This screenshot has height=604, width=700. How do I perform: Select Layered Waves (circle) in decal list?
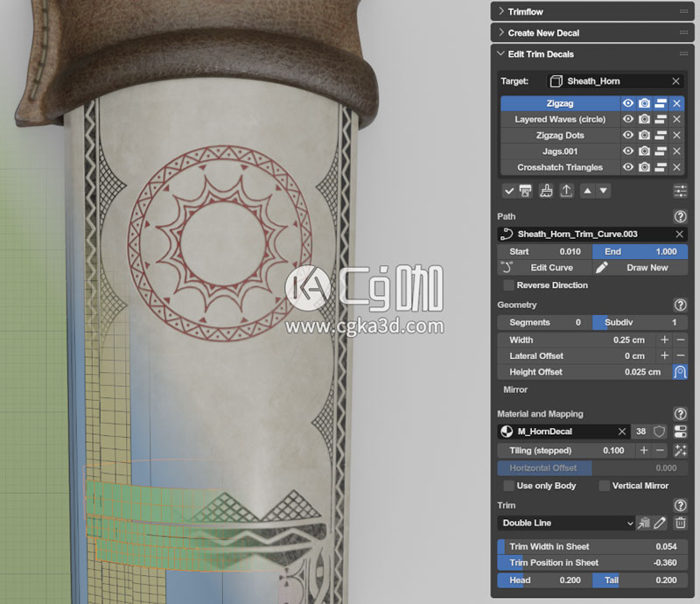[560, 119]
